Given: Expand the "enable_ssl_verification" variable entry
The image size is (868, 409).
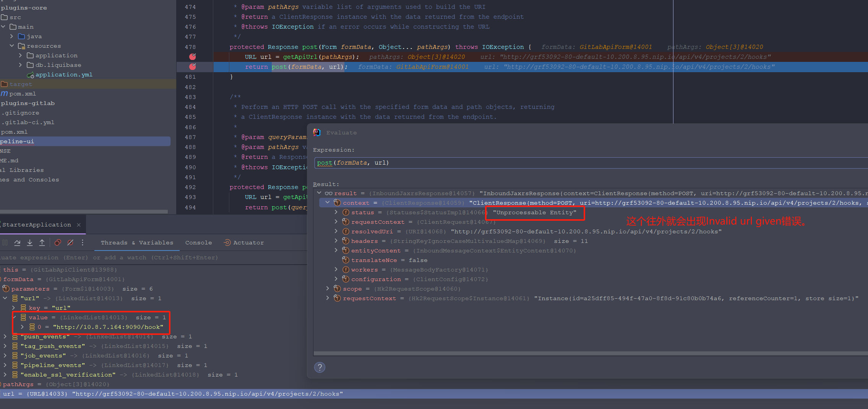Looking at the screenshot, I should tap(5, 375).
